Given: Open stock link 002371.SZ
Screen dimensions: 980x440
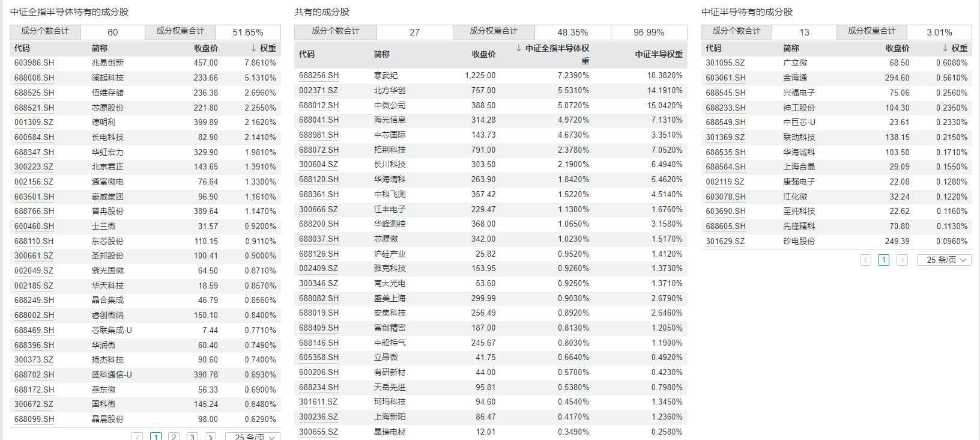Looking at the screenshot, I should [318, 90].
